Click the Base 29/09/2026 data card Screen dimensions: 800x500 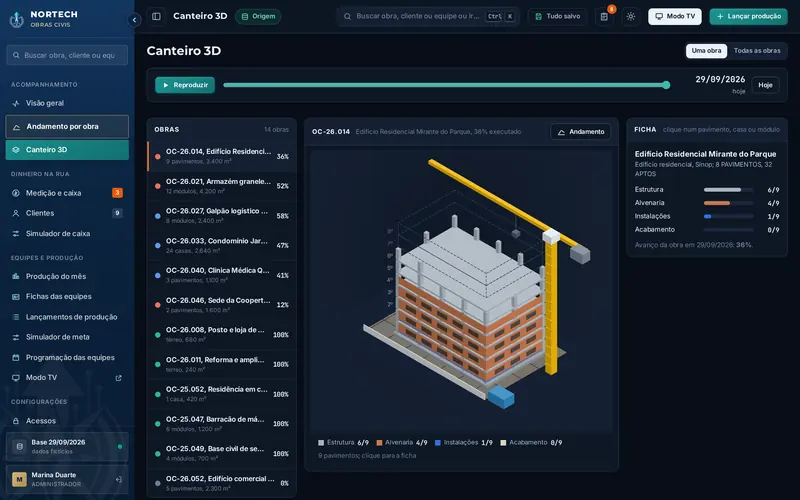coord(67,446)
